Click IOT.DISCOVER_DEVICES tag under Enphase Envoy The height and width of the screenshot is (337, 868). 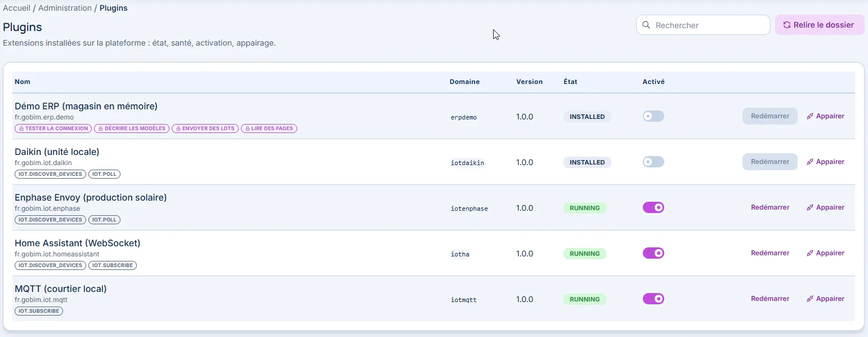pyautogui.click(x=50, y=220)
